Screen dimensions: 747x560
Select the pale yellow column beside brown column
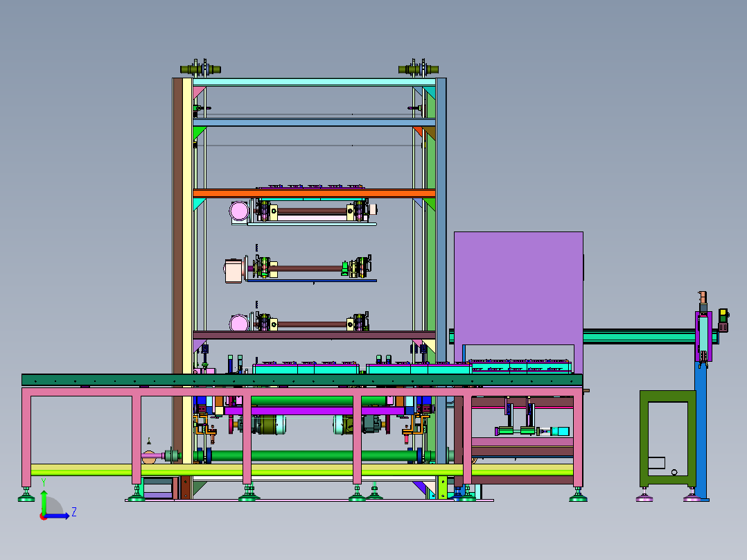click(x=187, y=272)
